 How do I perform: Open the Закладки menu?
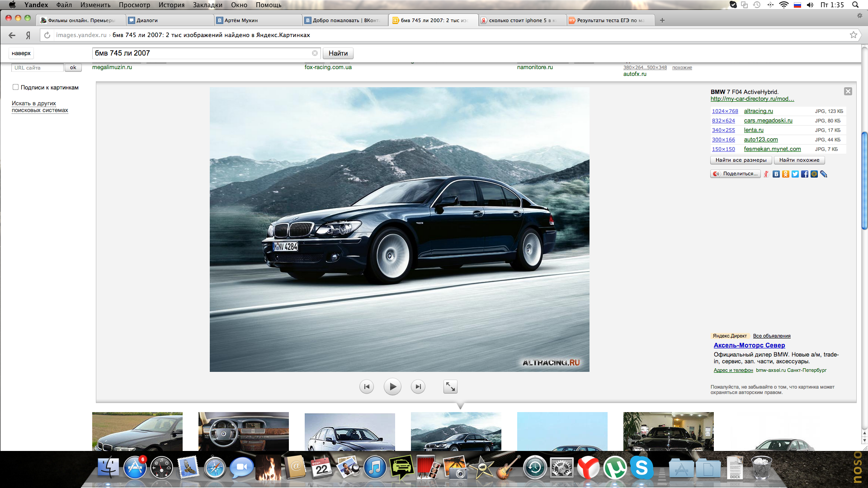click(x=208, y=5)
